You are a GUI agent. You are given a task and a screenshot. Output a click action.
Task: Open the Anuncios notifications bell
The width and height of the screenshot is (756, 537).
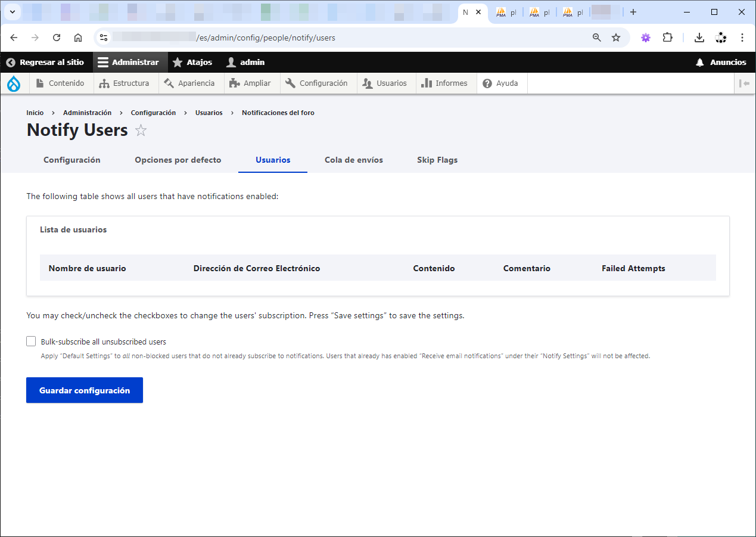click(721, 63)
